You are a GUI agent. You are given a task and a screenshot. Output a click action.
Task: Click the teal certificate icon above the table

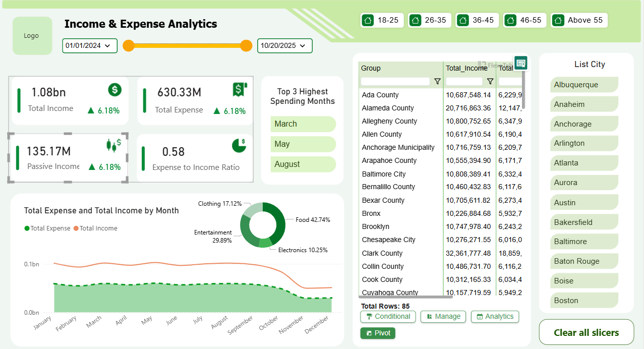pyautogui.click(x=521, y=63)
